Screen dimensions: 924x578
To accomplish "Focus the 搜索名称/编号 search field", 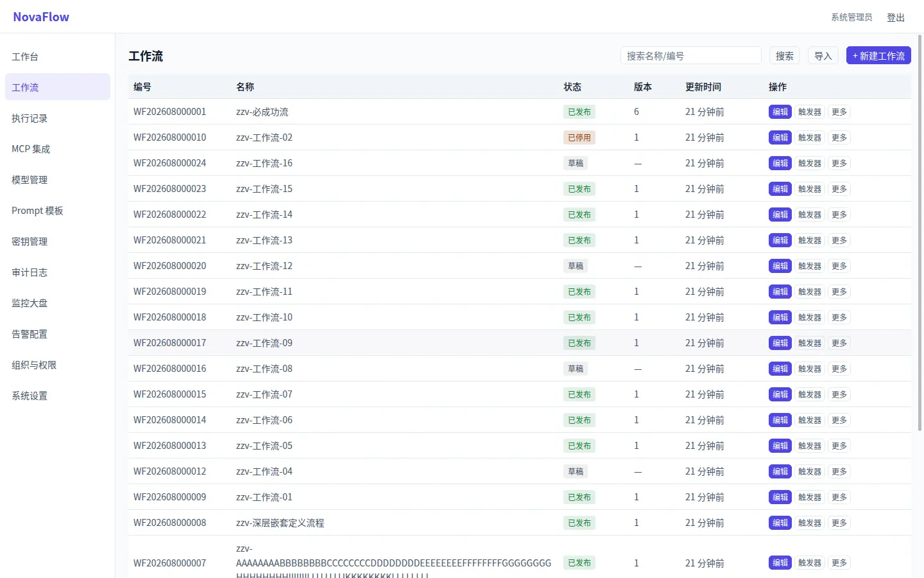I will pos(690,56).
